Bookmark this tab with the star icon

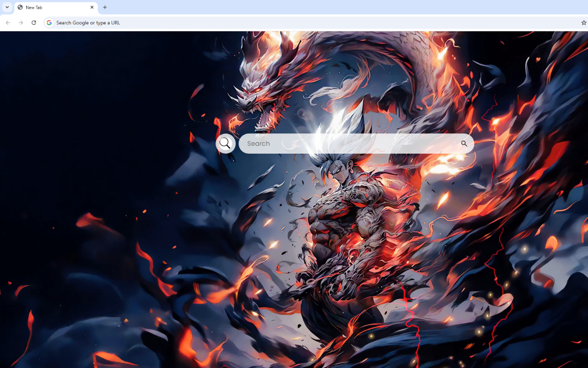click(583, 23)
